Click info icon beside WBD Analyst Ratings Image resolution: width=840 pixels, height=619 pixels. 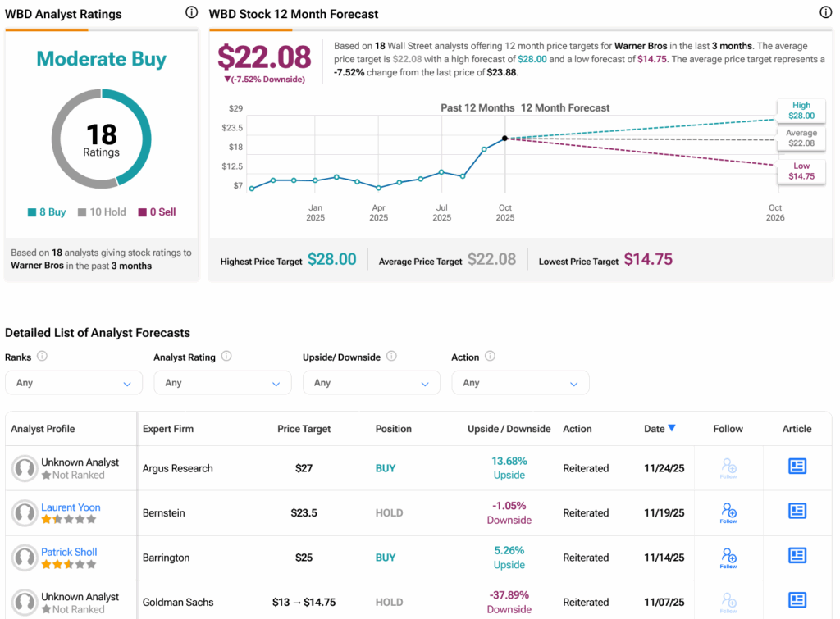click(191, 13)
